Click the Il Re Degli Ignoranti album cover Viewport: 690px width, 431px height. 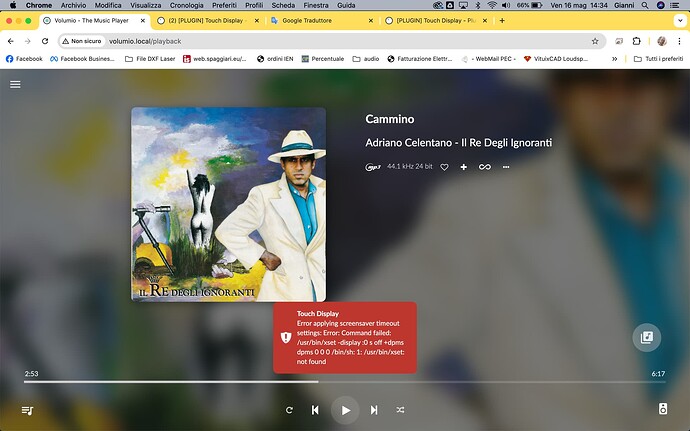click(228, 204)
